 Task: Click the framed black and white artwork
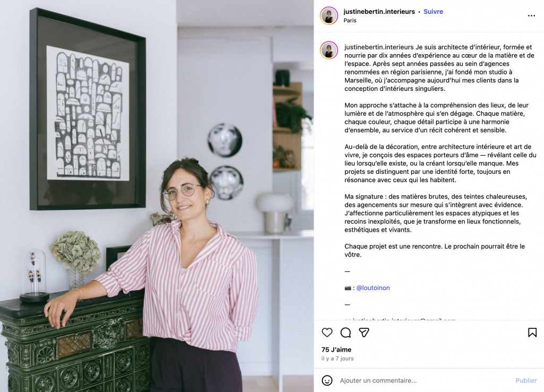click(x=88, y=109)
